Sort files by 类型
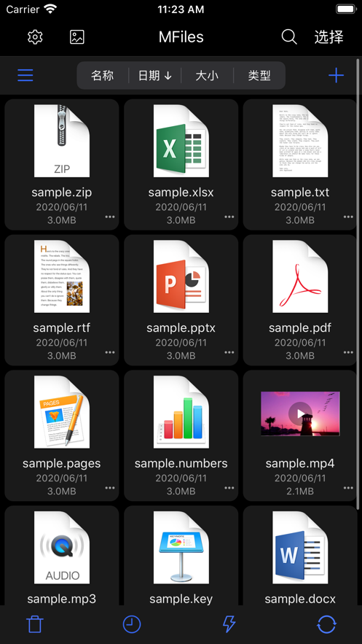 [259, 76]
